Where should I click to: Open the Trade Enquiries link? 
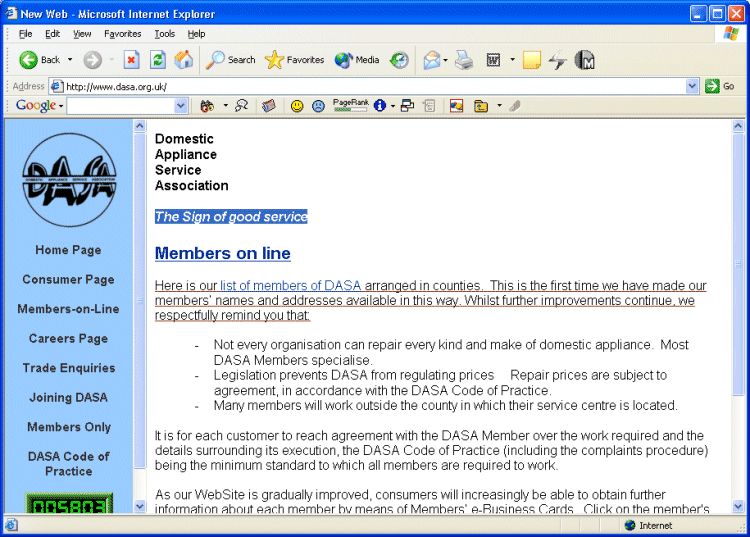[69, 368]
